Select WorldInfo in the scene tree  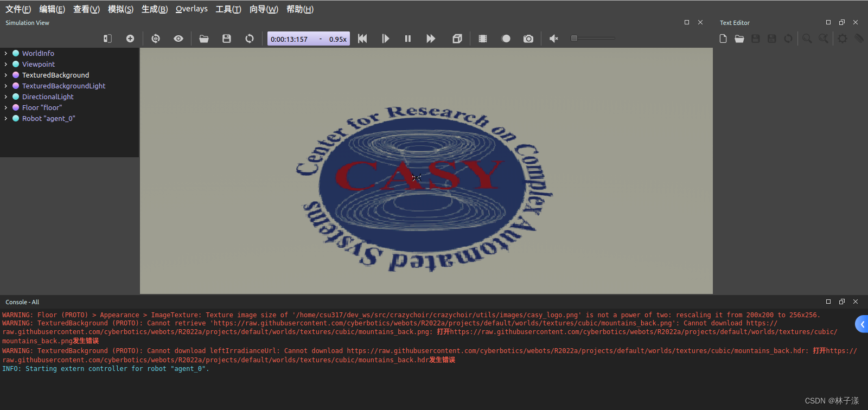click(38, 53)
